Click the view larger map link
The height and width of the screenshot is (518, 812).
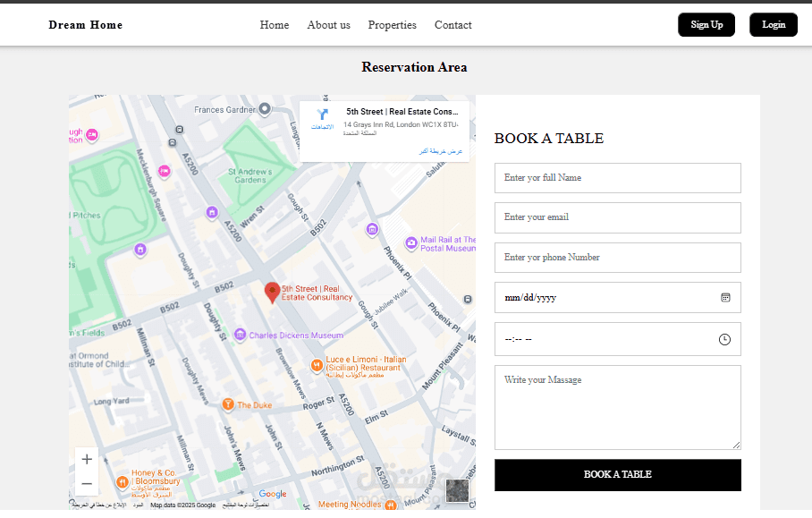pyautogui.click(x=443, y=151)
